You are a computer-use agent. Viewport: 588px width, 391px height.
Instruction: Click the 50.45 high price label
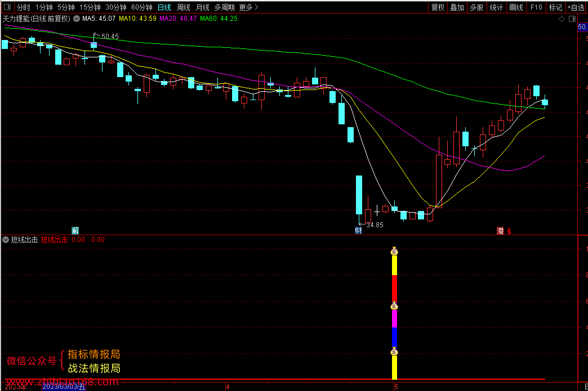tap(110, 37)
